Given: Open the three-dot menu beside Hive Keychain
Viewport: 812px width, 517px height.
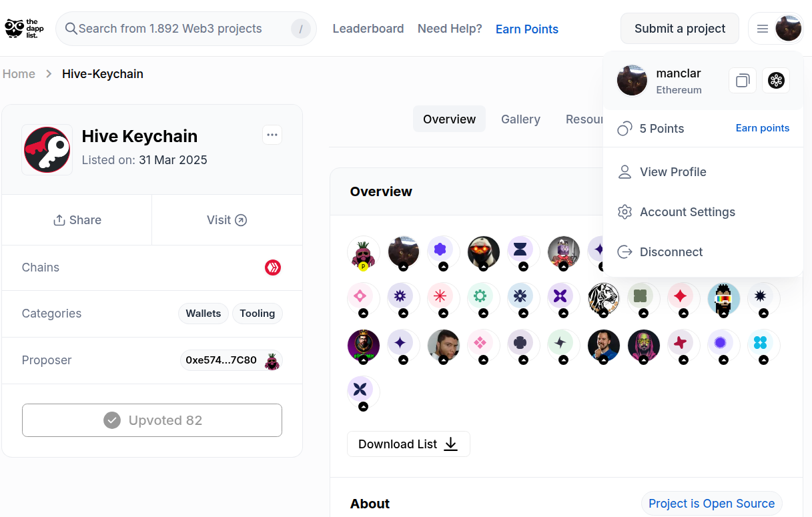Looking at the screenshot, I should point(272,135).
